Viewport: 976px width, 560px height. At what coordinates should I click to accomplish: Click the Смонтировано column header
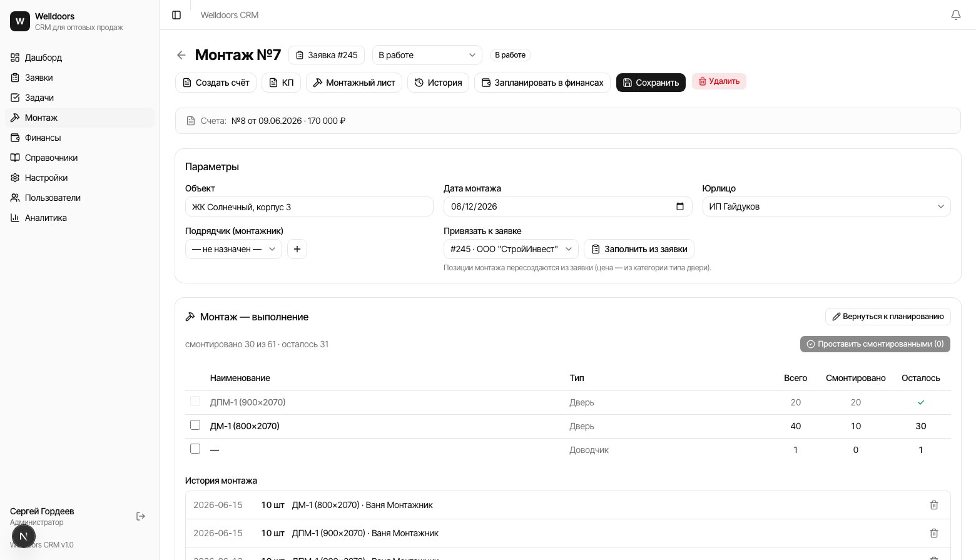[856, 378]
